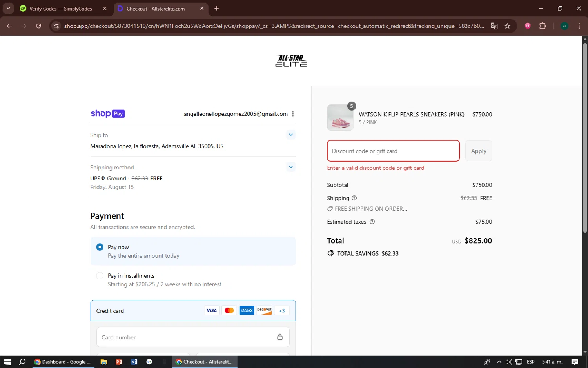Click the Discover card icon
This screenshot has height=368, width=588.
point(264,310)
